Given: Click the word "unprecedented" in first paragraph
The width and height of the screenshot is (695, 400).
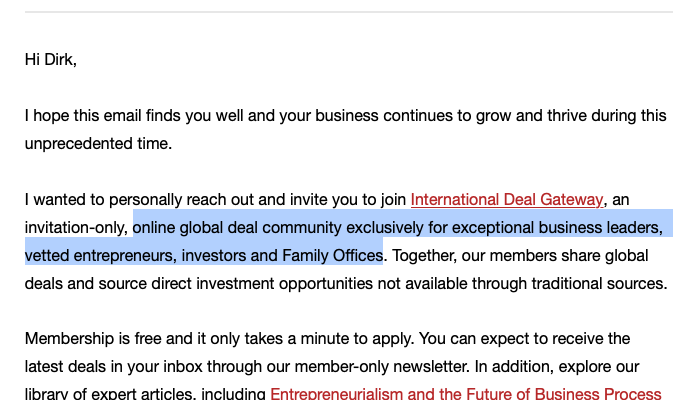Looking at the screenshot, I should point(76,143).
